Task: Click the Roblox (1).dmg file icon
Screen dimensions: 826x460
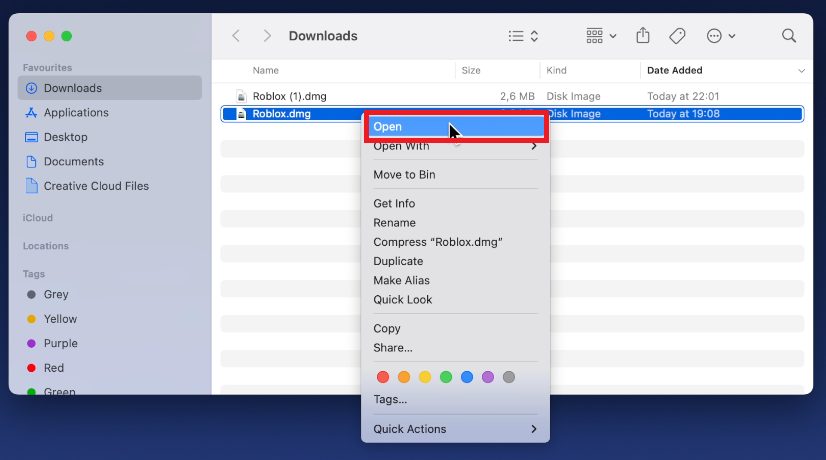Action: pos(241,96)
